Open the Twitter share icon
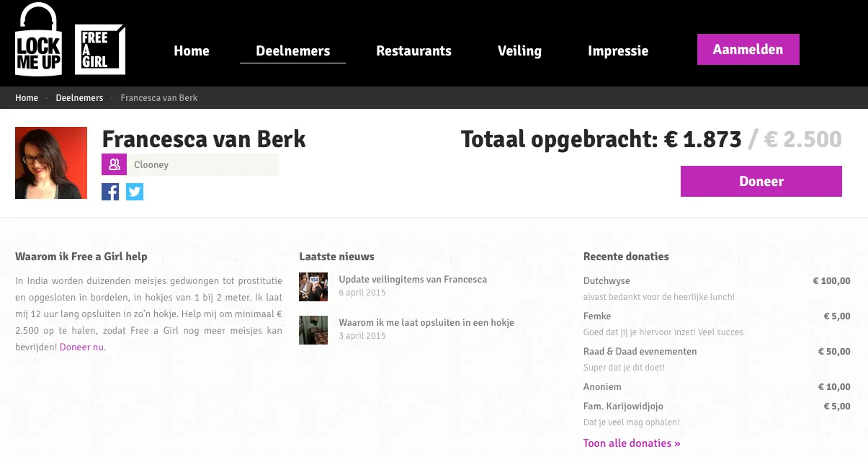Image resolution: width=868 pixels, height=457 pixels. click(x=135, y=191)
